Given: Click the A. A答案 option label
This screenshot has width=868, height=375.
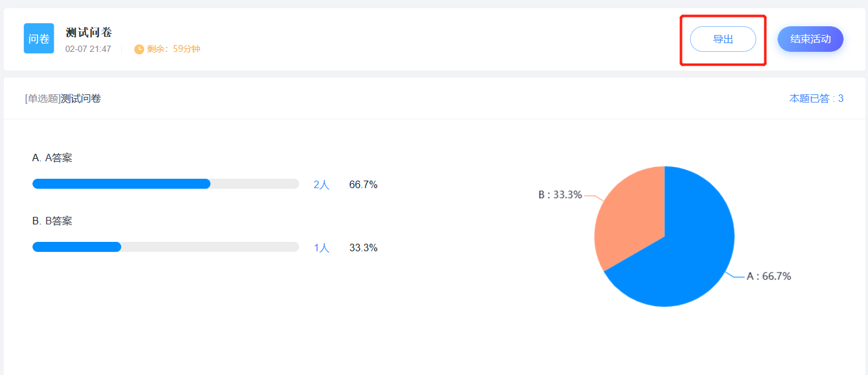Looking at the screenshot, I should pyautogui.click(x=52, y=158).
